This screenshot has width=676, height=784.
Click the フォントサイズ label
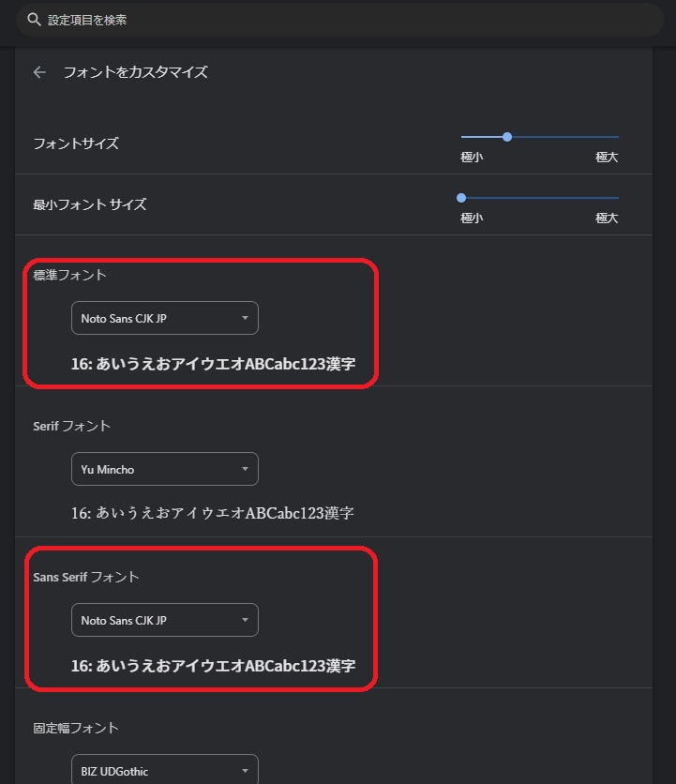tap(76, 144)
